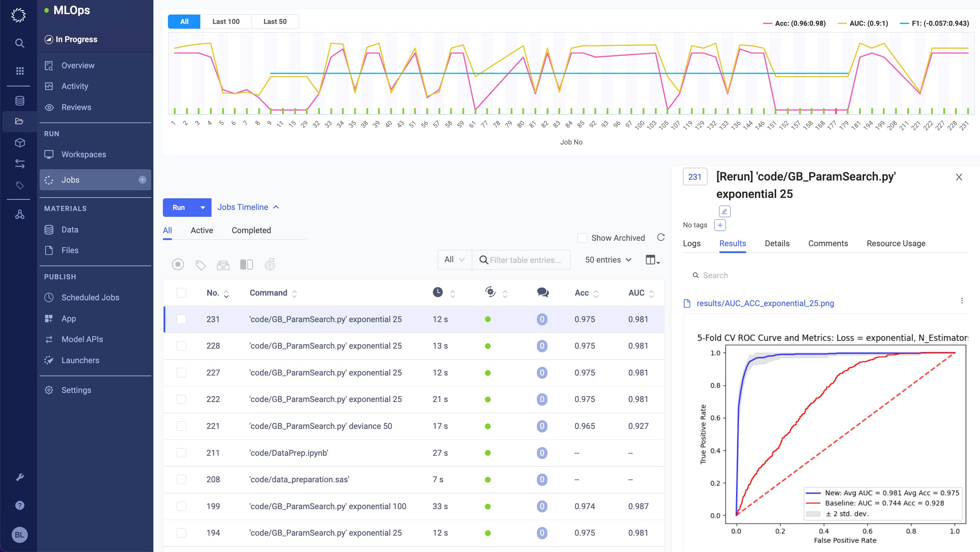The image size is (980, 552).
Task: Click the edit pencil icon under job title
Action: 724,211
